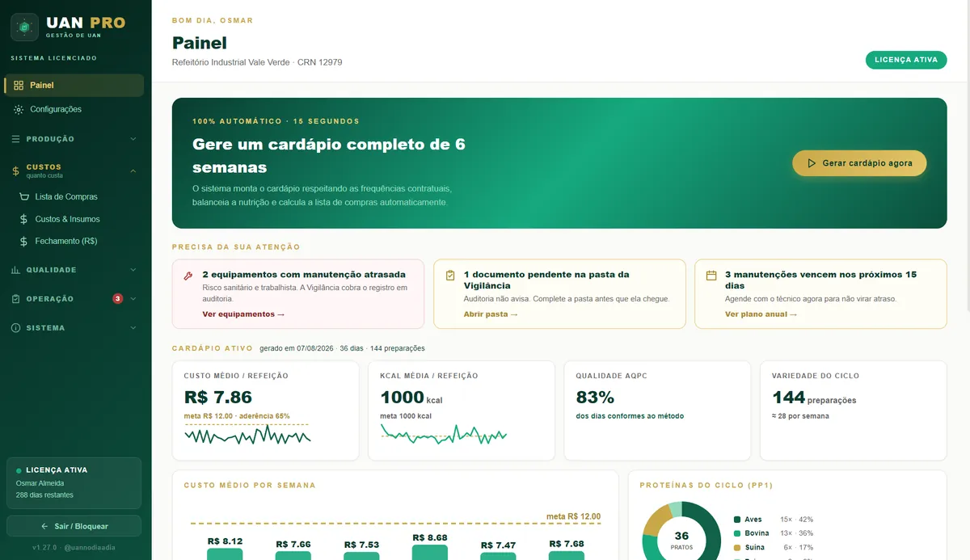Click the Qualidade bar chart icon
The width and height of the screenshot is (970, 560).
pos(16,270)
